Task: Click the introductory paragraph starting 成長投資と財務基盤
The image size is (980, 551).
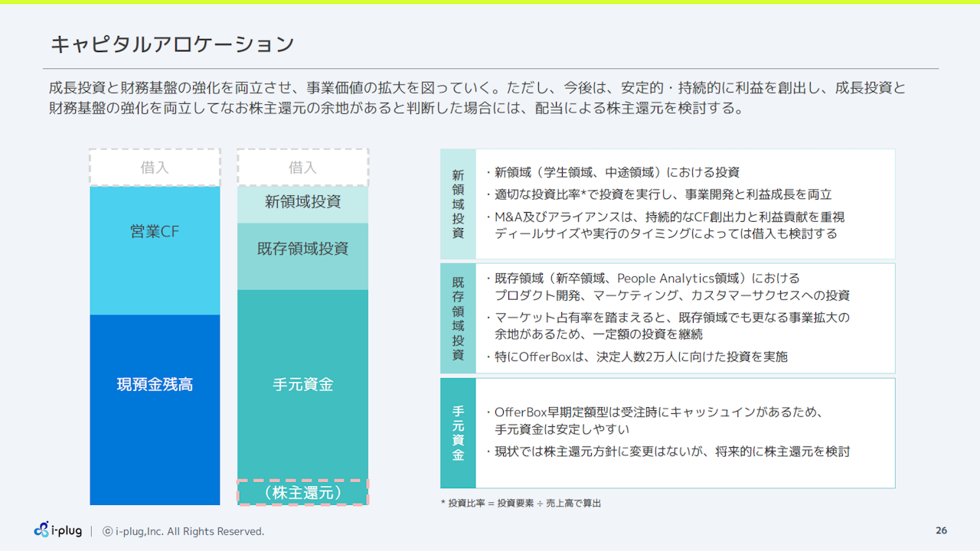Action: [476, 98]
